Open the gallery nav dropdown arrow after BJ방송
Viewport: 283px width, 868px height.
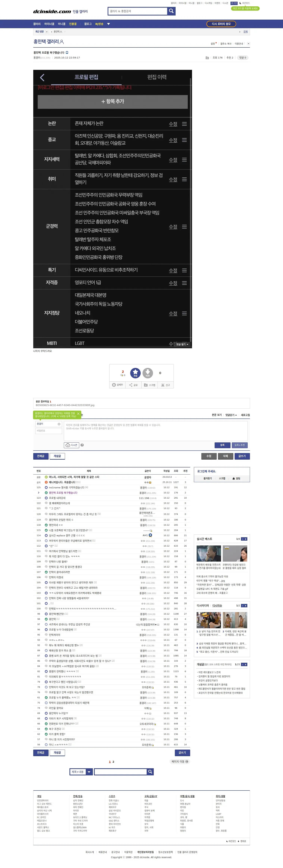[109, 24]
